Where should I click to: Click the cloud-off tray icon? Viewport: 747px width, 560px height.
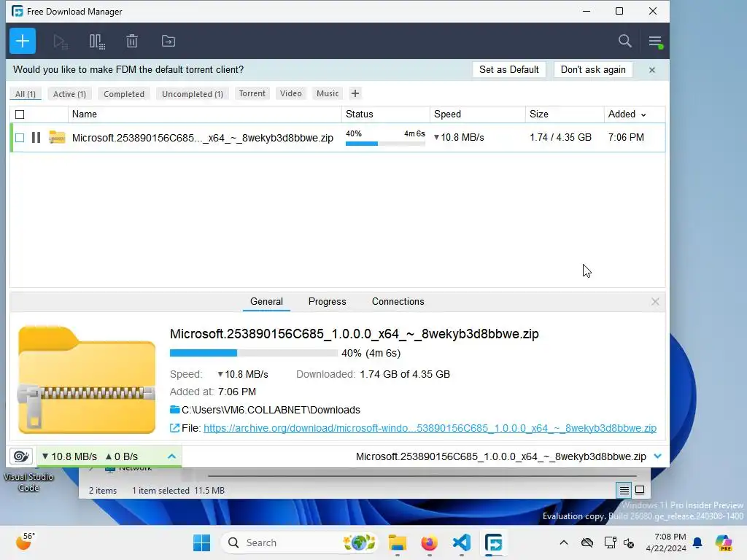(x=587, y=542)
